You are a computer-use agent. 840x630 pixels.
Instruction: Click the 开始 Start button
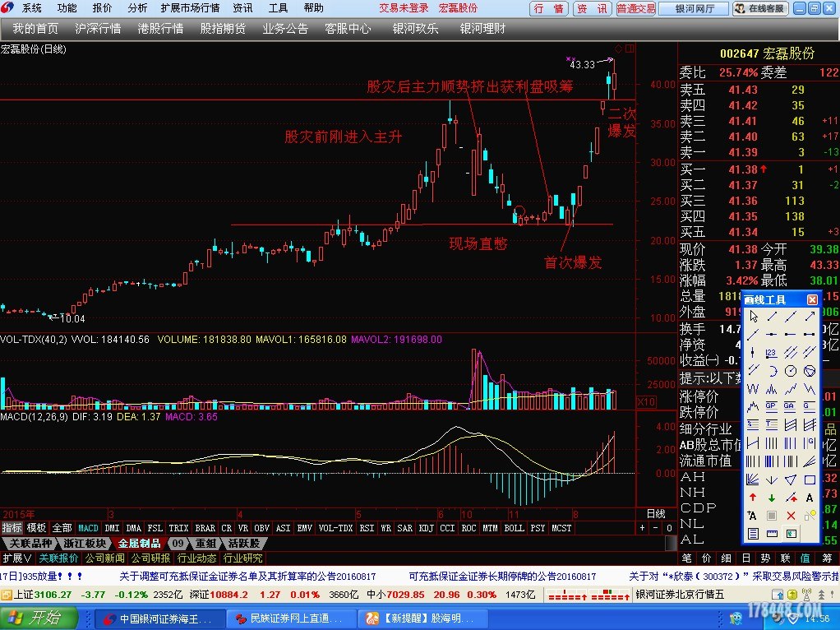[38, 618]
